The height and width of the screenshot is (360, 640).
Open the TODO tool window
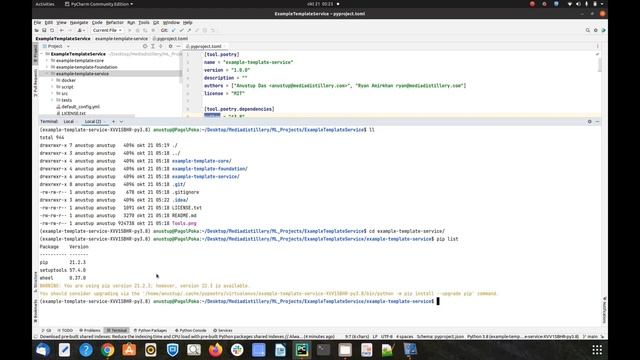[65, 330]
